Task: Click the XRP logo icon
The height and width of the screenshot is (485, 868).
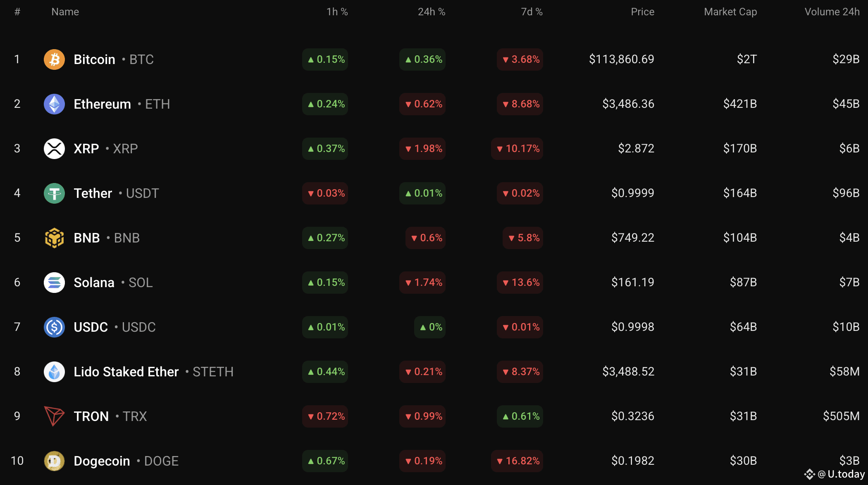Action: pos(54,149)
